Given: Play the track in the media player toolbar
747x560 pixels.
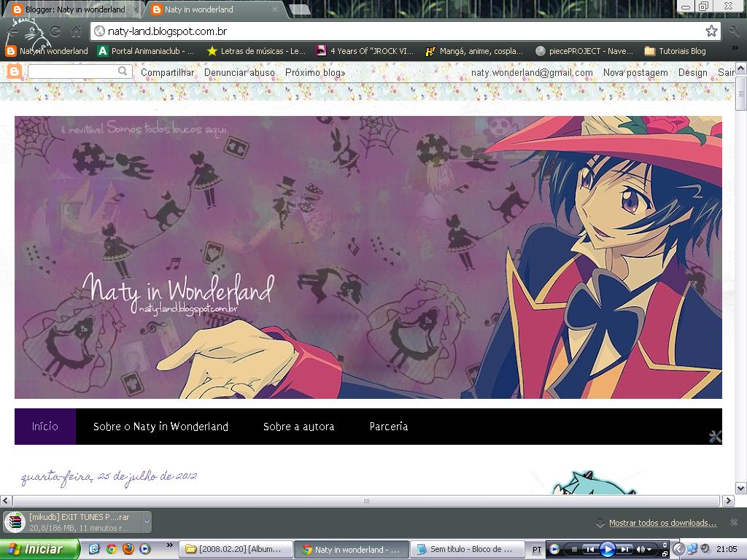Looking at the screenshot, I should 608,549.
